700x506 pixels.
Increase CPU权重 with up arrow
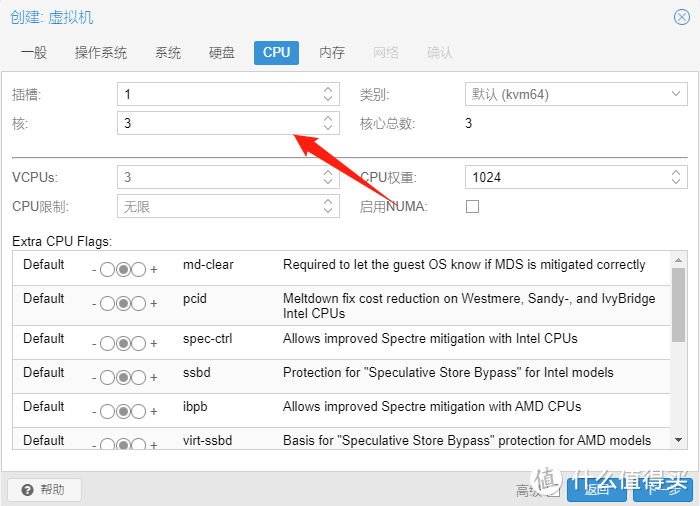676,172
